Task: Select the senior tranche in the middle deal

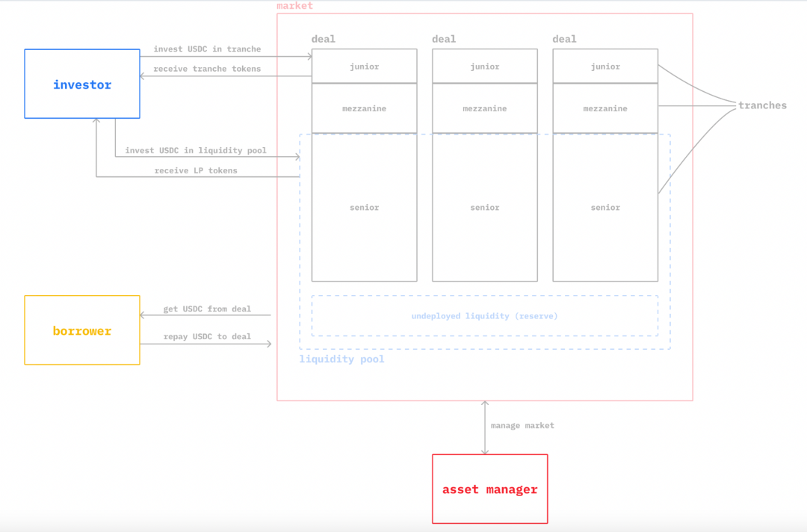Action: [484, 207]
